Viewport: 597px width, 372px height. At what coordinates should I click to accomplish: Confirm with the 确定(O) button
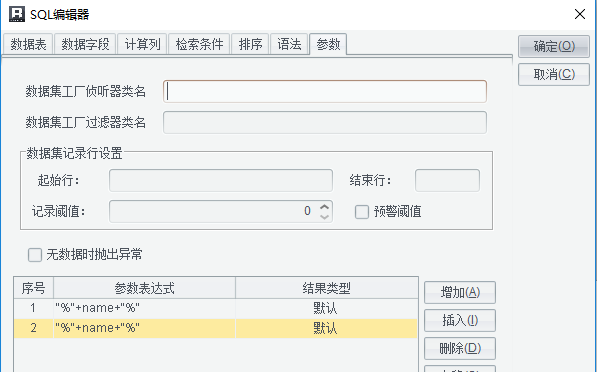tap(554, 46)
